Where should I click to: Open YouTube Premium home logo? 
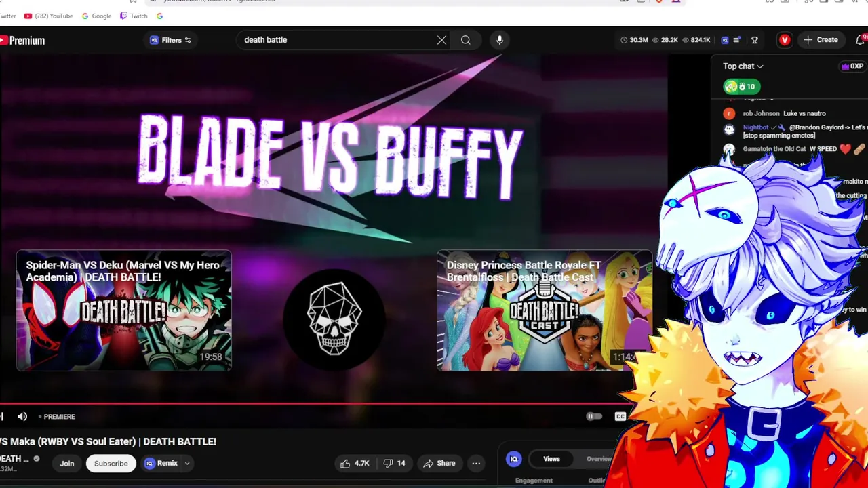(22, 41)
